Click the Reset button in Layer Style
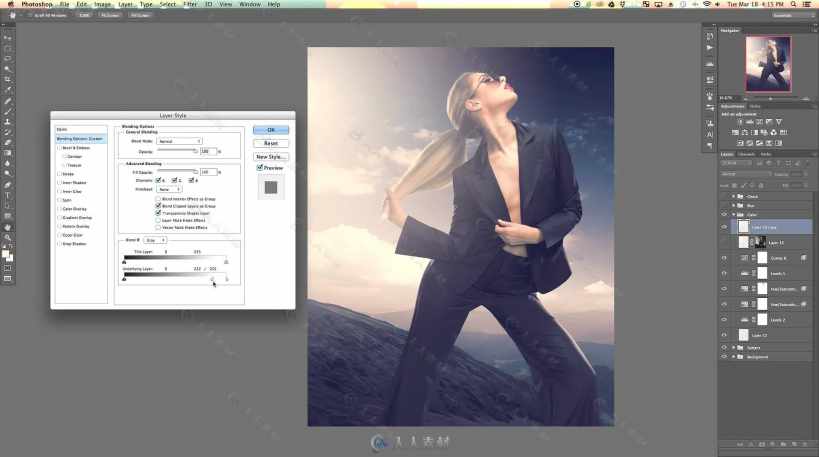 click(x=271, y=143)
